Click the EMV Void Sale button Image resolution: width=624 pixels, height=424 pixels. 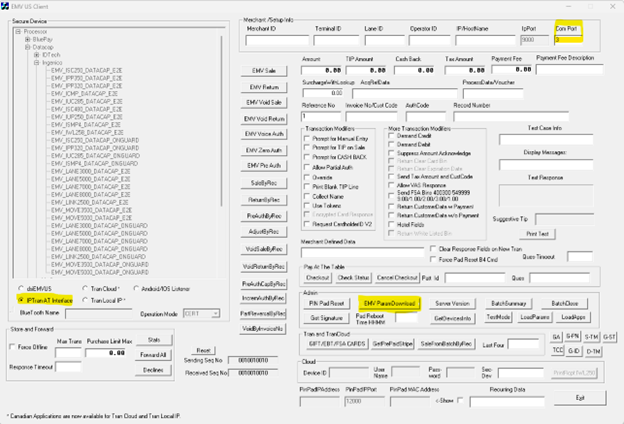click(264, 102)
